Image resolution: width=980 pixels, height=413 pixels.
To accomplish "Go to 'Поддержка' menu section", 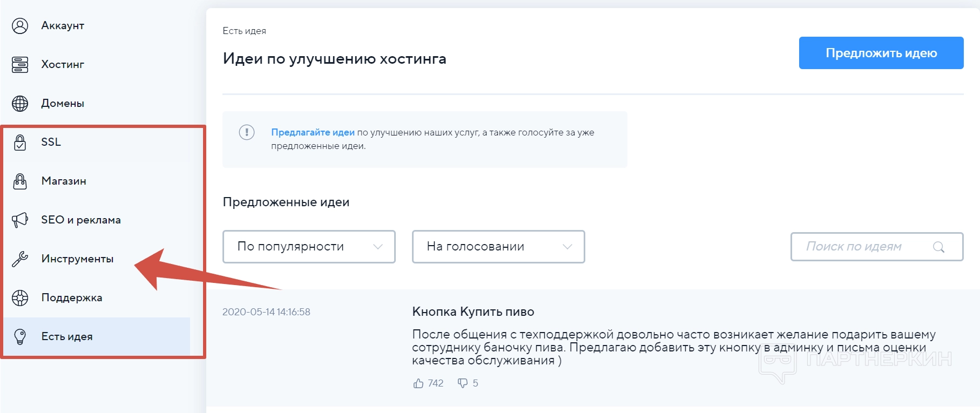I will 72,298.
